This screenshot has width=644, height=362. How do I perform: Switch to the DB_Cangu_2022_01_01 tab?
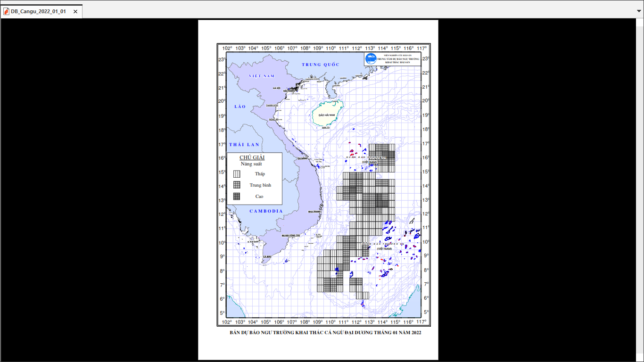(39, 11)
